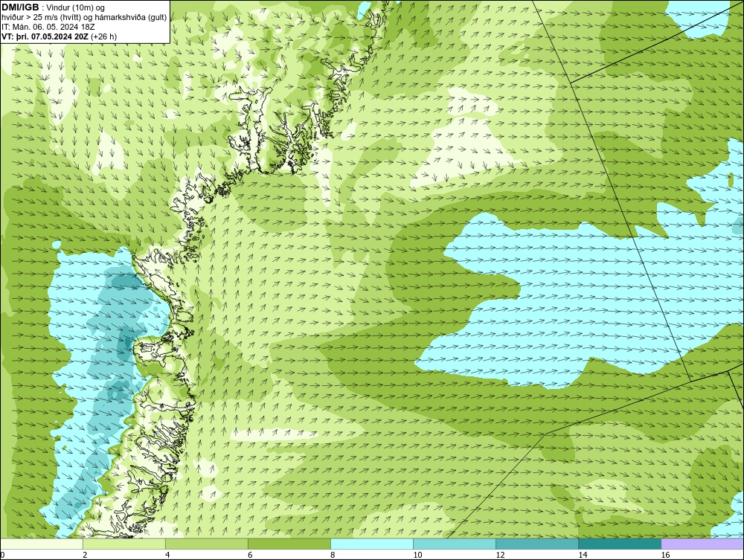This screenshot has height=560, width=744.
Task: Click the 'hviður > 25 m/s' description line
Action: [x=84, y=18]
